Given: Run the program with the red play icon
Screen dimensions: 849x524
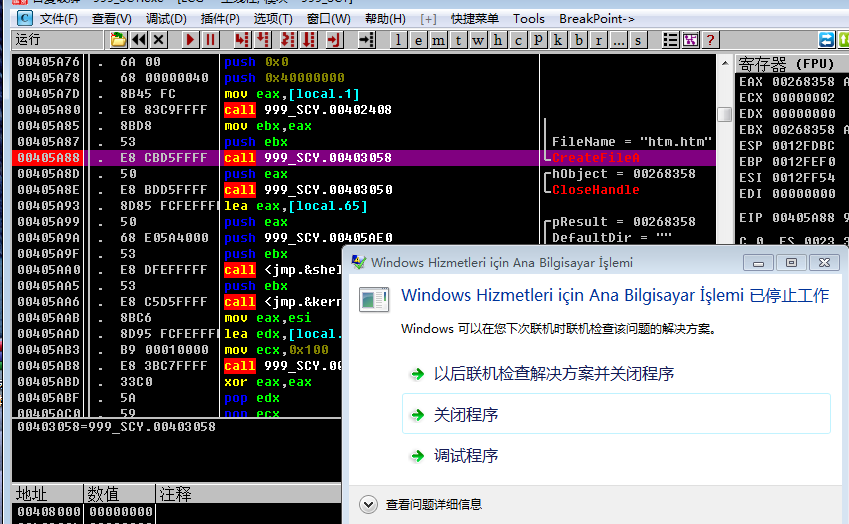Looking at the screenshot, I should 190,40.
